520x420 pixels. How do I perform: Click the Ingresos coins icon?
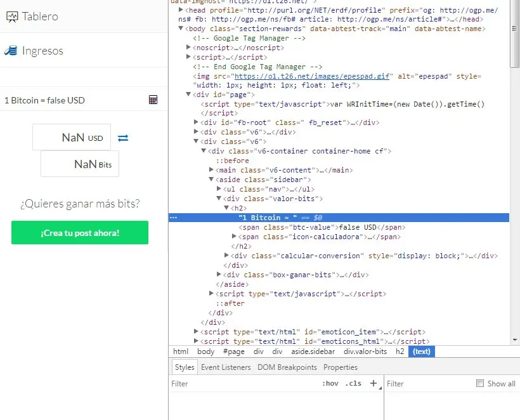coord(11,51)
